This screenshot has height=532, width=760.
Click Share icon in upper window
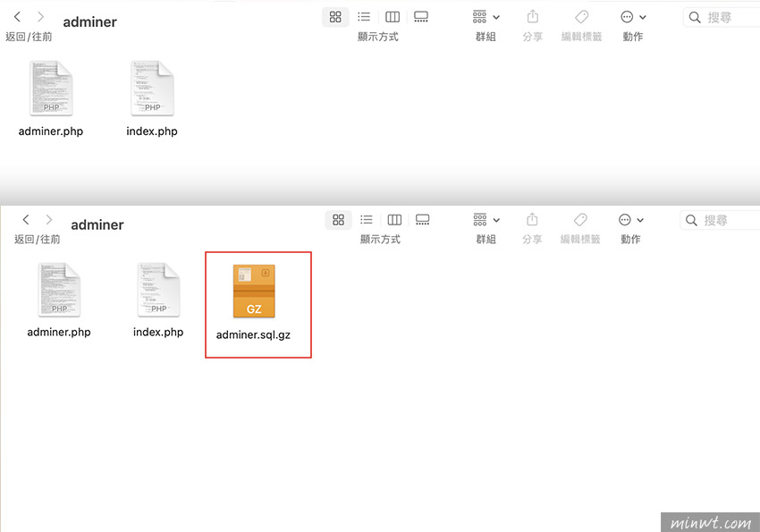click(x=533, y=17)
